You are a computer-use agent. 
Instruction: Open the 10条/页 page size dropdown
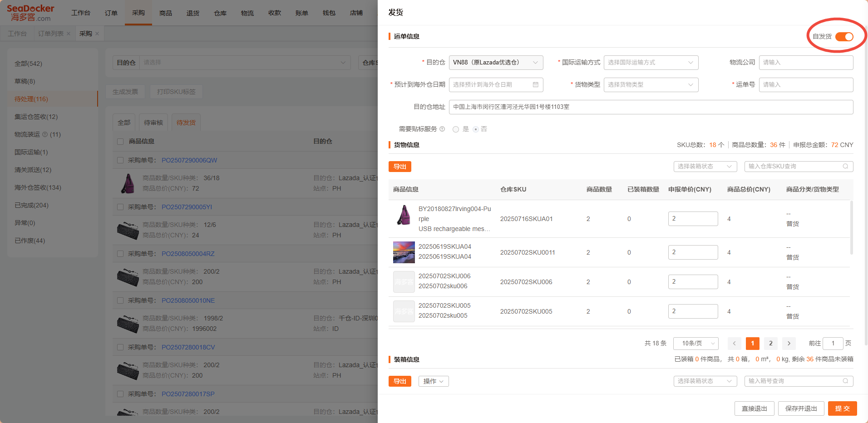695,344
